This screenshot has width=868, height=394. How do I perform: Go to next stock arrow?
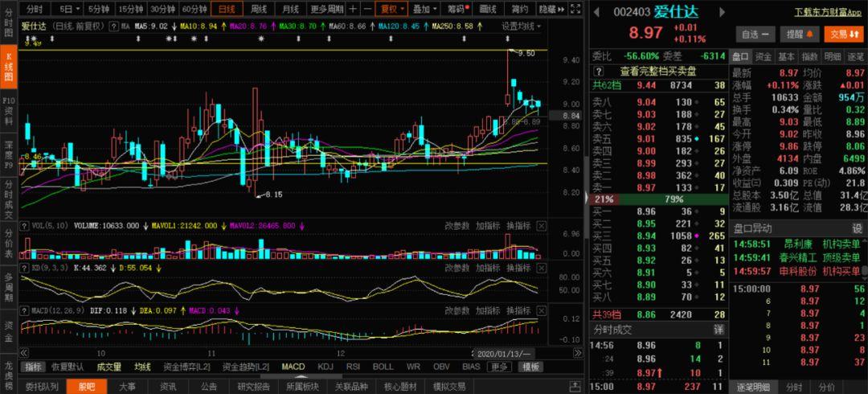(721, 11)
